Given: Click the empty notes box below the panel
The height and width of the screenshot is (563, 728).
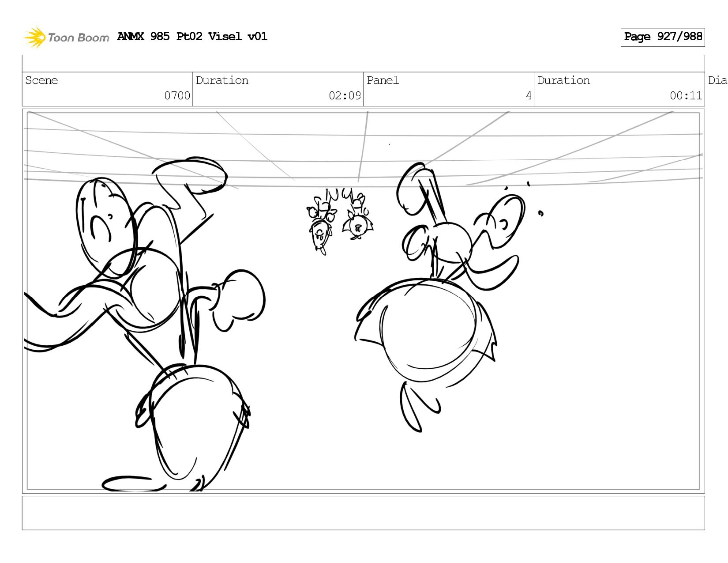Looking at the screenshot, I should [363, 513].
